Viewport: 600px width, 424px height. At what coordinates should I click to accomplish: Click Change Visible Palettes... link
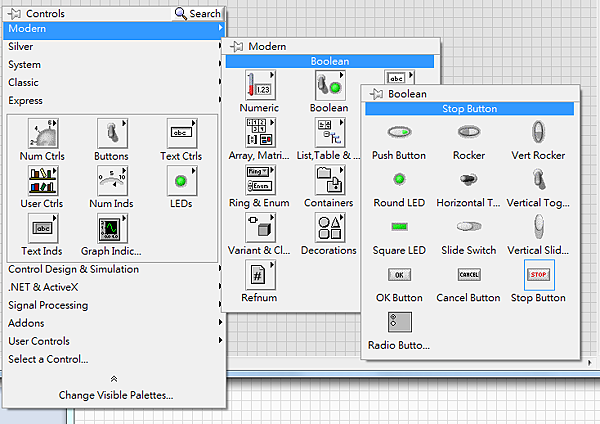(x=115, y=395)
